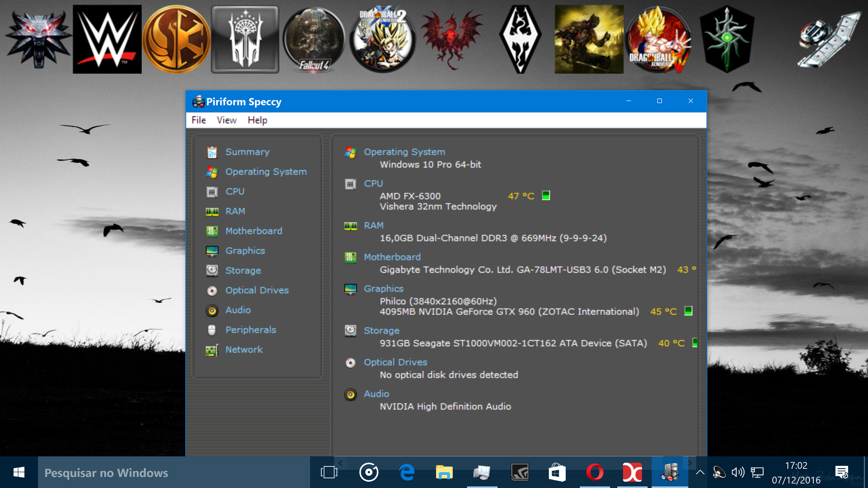
Task: Open the Help menu
Action: [x=257, y=120]
